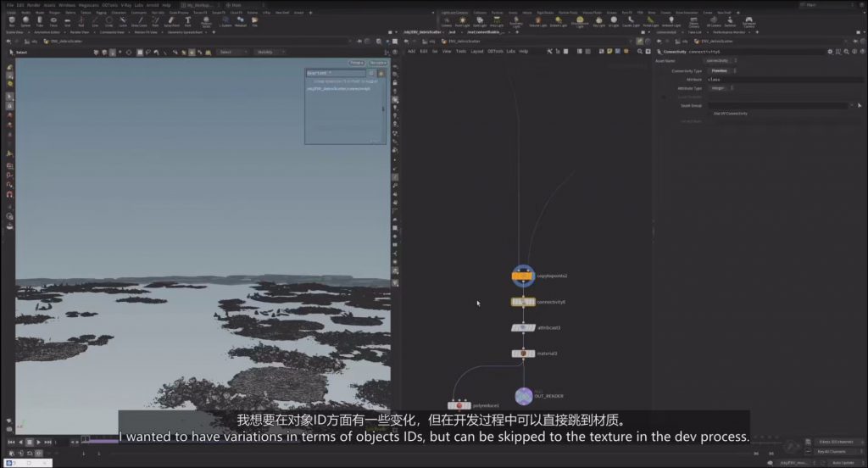868x468 pixels.
Task: Open the File menu
Action: 10,5
